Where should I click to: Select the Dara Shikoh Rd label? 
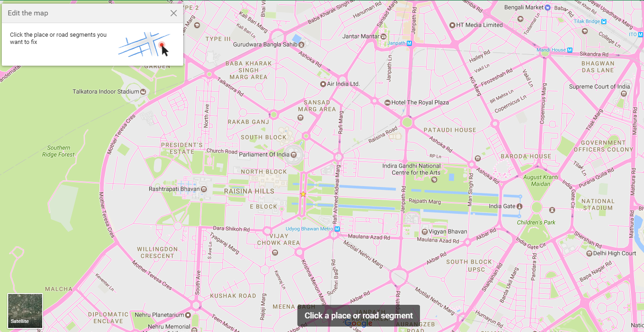pyautogui.click(x=231, y=229)
